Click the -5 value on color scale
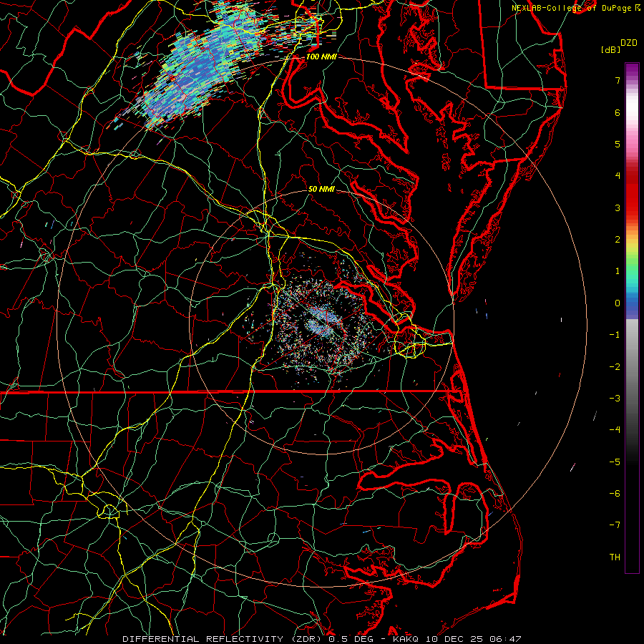The height and width of the screenshot is (644, 644). 615,462
